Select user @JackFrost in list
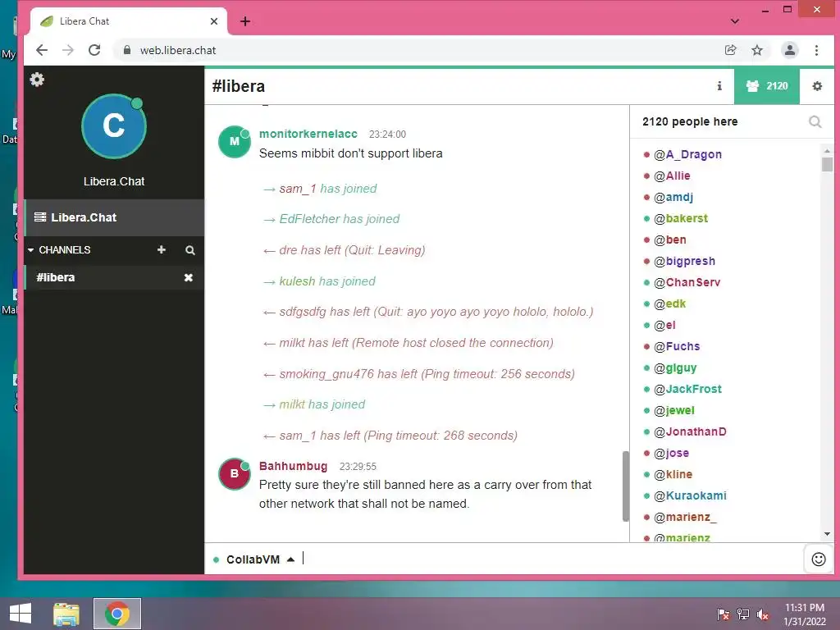 point(687,389)
